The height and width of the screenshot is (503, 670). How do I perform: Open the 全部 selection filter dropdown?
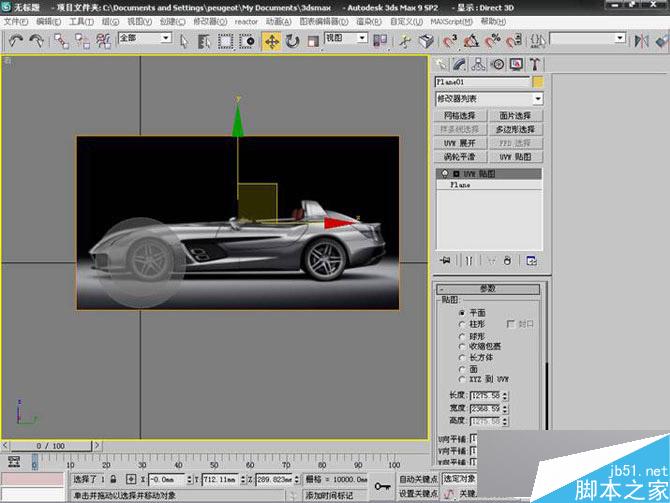click(x=144, y=39)
